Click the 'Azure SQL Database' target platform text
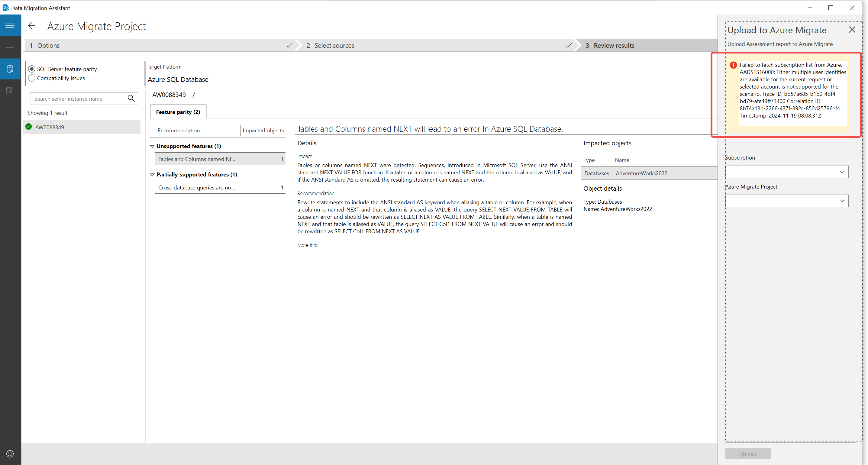The width and height of the screenshot is (868, 465). point(178,79)
